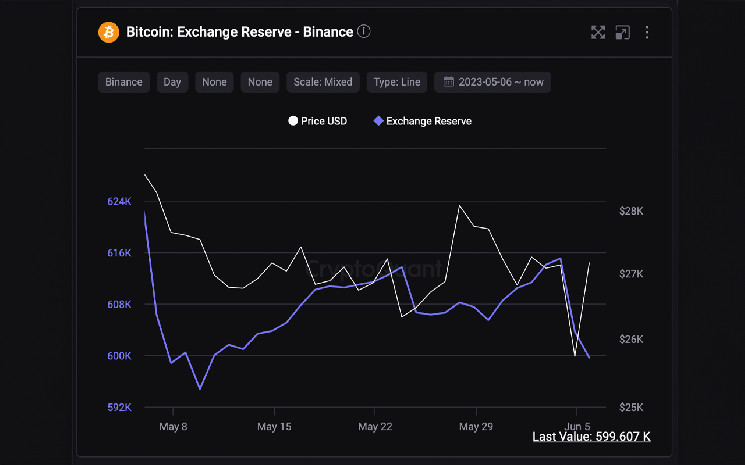The width and height of the screenshot is (745, 465).
Task: Click the orange Bitcoin logo icon
Action: click(x=107, y=32)
